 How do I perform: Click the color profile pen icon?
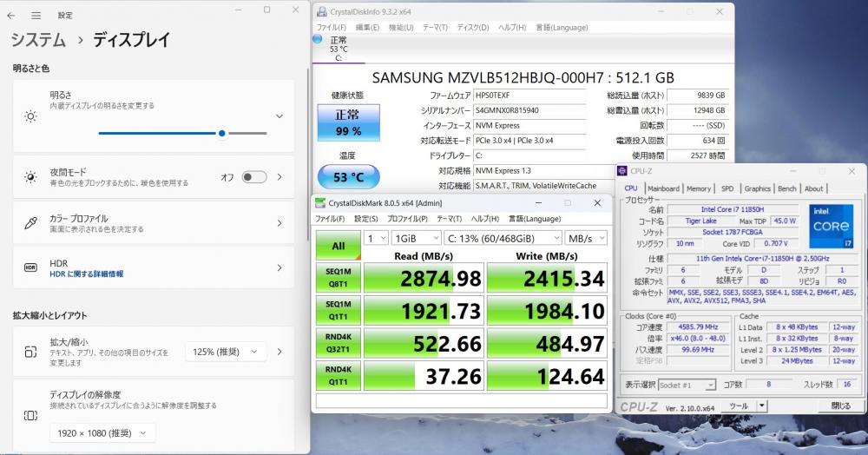click(30, 223)
